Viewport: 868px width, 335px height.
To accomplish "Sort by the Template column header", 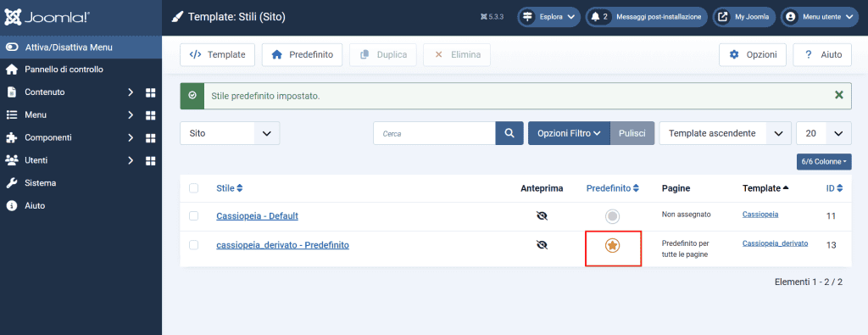I will [765, 188].
